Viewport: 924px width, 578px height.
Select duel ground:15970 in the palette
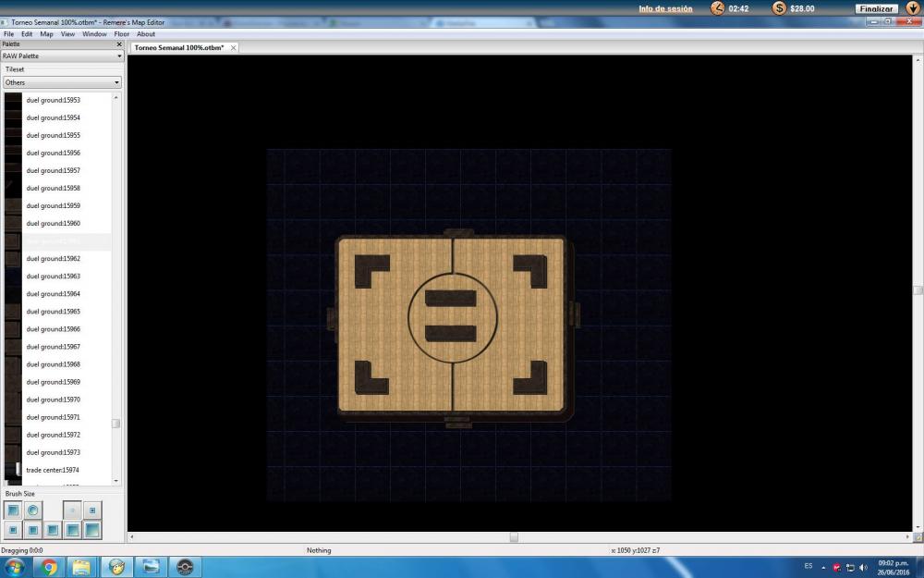(57, 400)
